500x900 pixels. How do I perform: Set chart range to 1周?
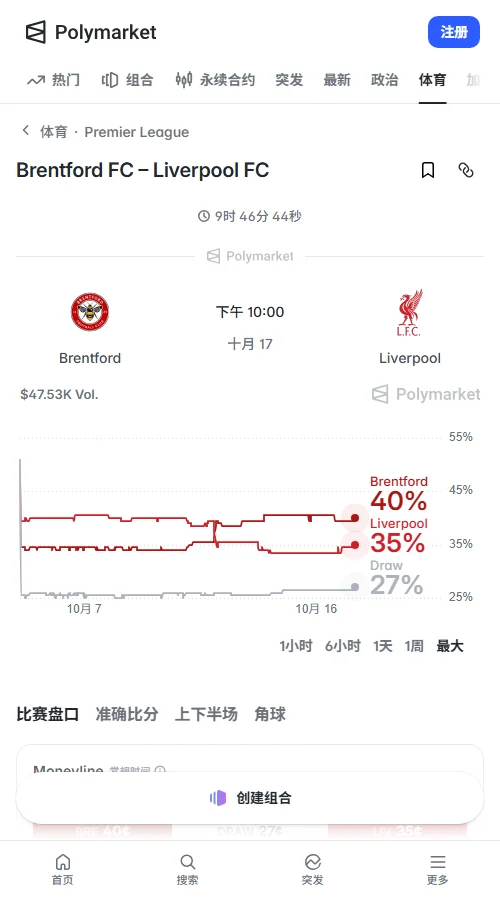(x=414, y=646)
